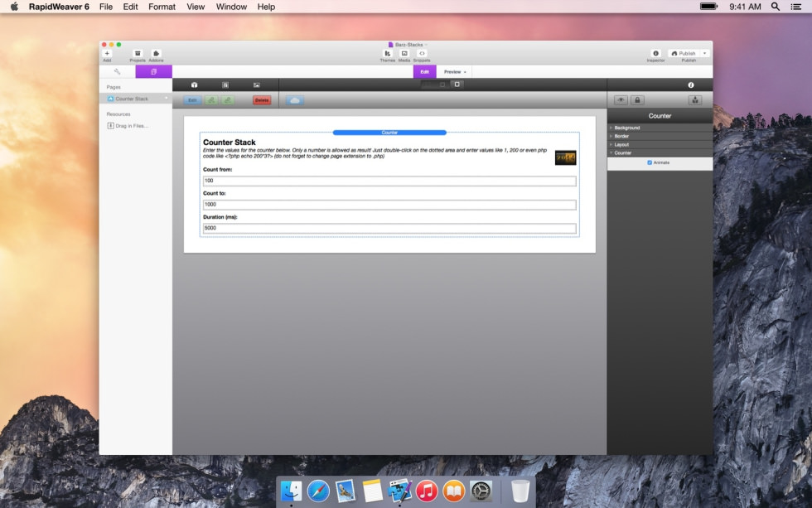Click the export icon in the settings panel
This screenshot has height=508, width=812.
tap(695, 100)
